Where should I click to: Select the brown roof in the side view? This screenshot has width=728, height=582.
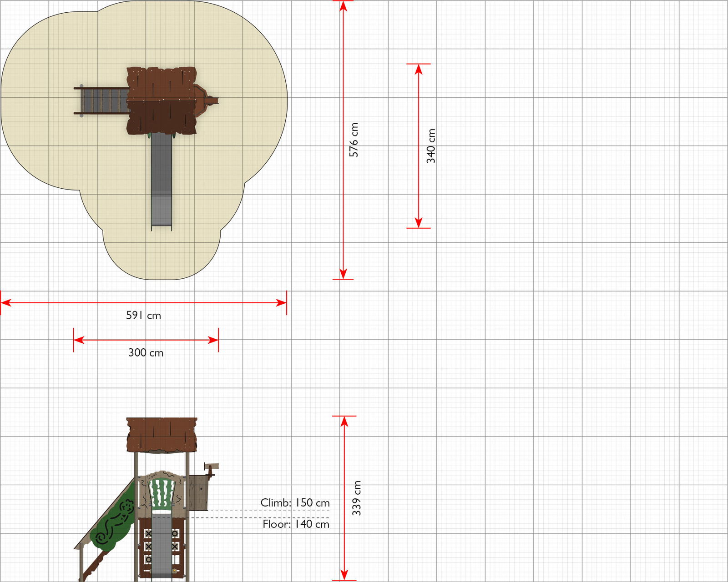pyautogui.click(x=162, y=435)
